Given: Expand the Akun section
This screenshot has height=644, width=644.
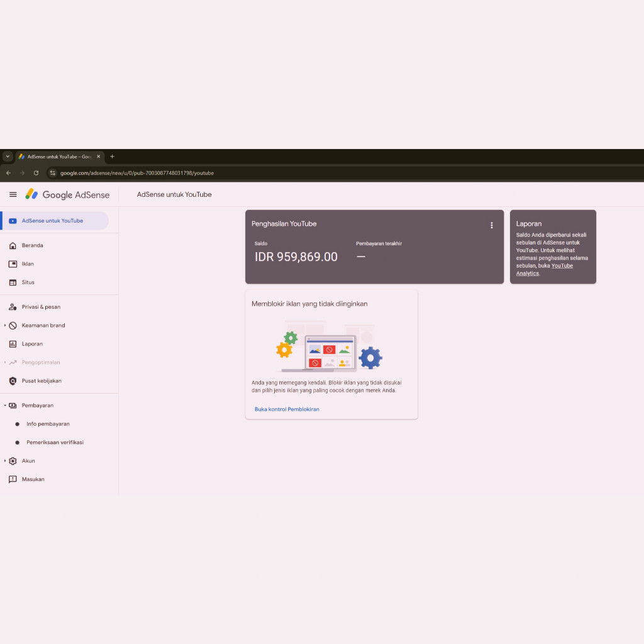Looking at the screenshot, I should (x=5, y=460).
